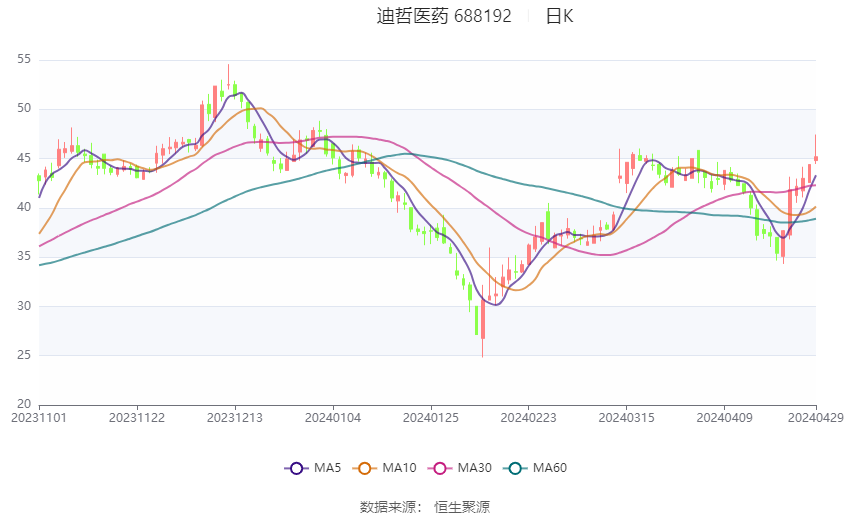Toggle the MA5 legend circle marker
Viewport: 850px width, 517px height.
click(x=295, y=468)
